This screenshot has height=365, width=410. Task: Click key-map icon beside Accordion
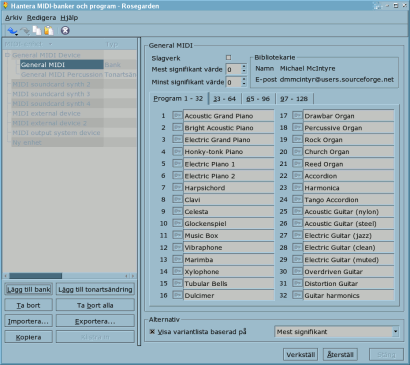click(x=297, y=175)
